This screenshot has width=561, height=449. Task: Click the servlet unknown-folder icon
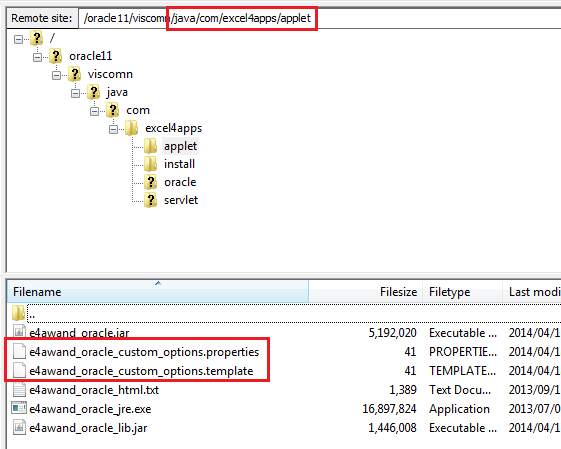point(150,200)
